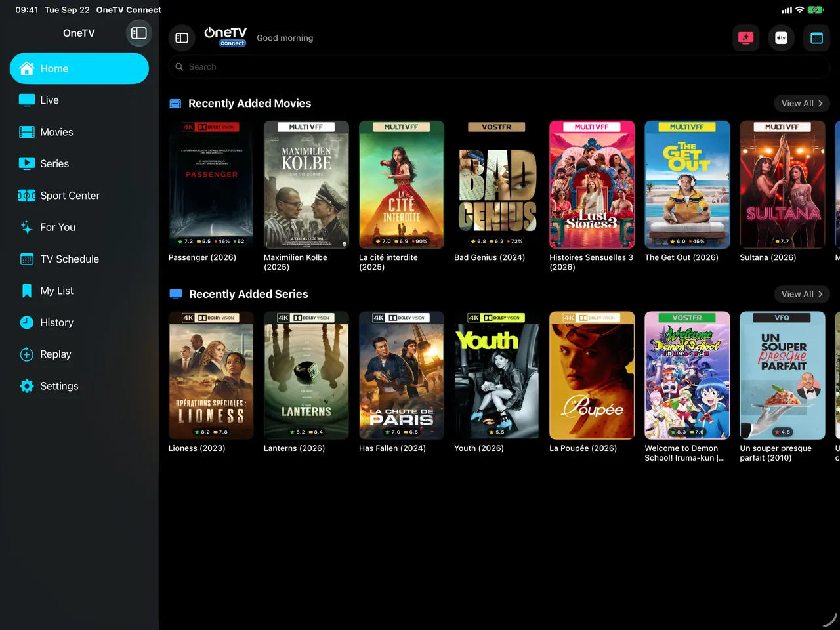The height and width of the screenshot is (630, 840).
Task: Open Un souper presque parfait poster
Action: [782, 375]
